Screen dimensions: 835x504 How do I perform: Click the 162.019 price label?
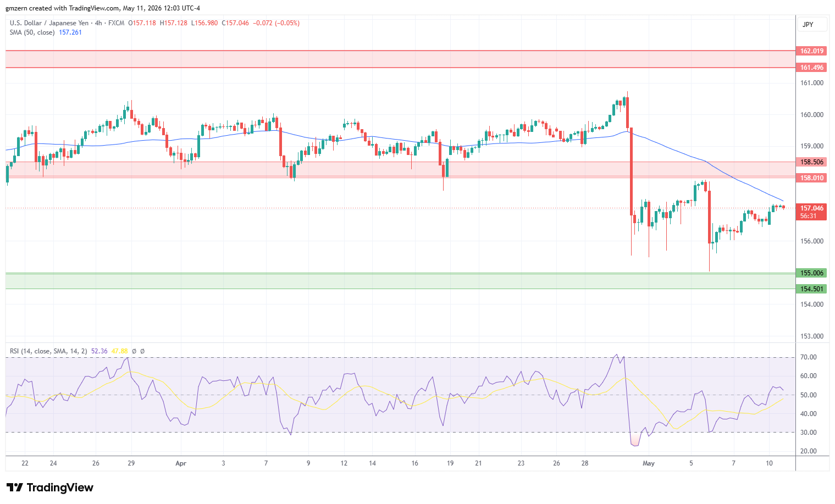click(x=811, y=51)
